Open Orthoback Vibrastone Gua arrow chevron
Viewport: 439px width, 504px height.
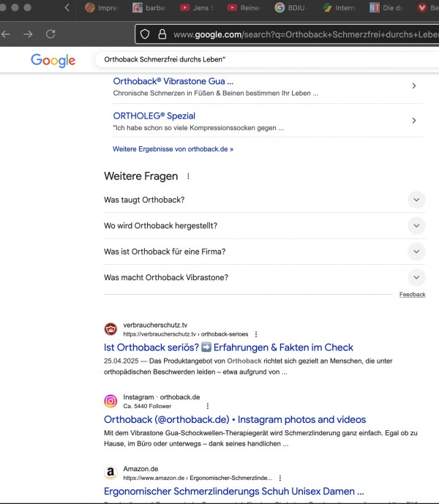(x=414, y=86)
